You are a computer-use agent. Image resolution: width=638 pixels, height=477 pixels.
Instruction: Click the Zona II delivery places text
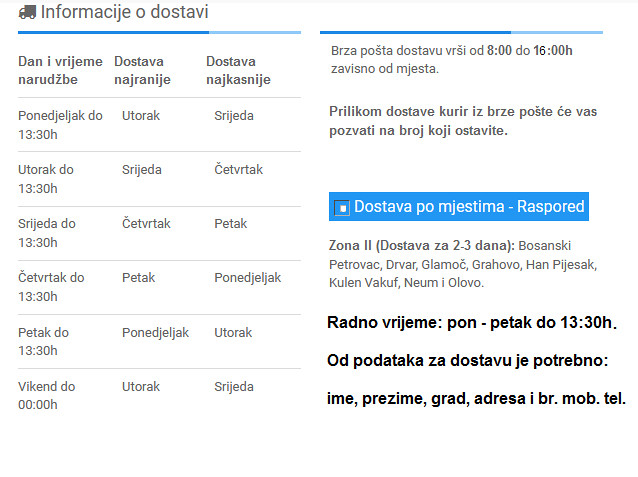point(463,264)
